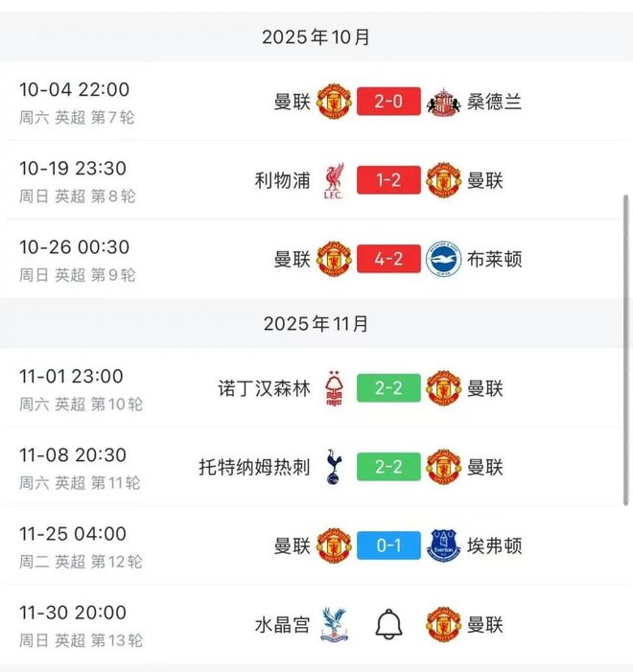Select the 2025年10月 month header
This screenshot has width=633, height=672.
[x=316, y=37]
